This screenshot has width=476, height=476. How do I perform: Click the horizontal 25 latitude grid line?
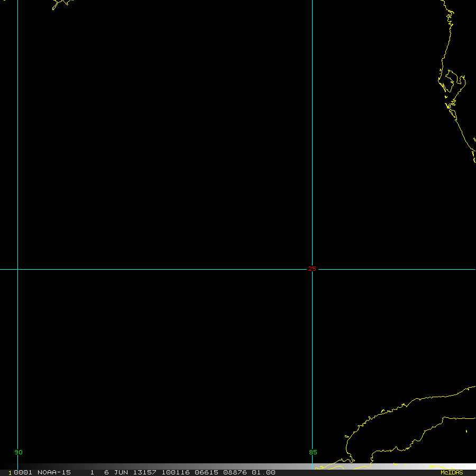pyautogui.click(x=159, y=269)
